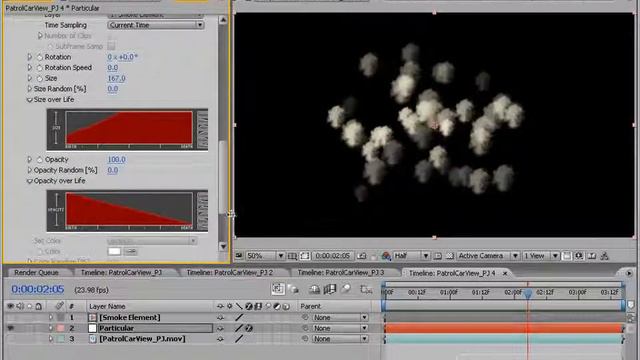Click the comp marker bin icon
The height and width of the screenshot is (360, 640).
coord(631,305)
